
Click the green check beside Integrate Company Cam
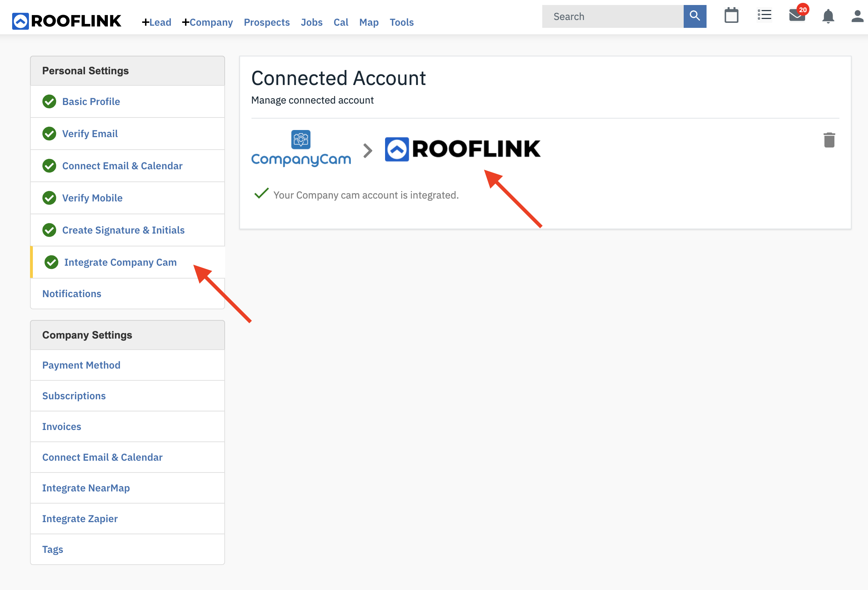[x=51, y=262]
